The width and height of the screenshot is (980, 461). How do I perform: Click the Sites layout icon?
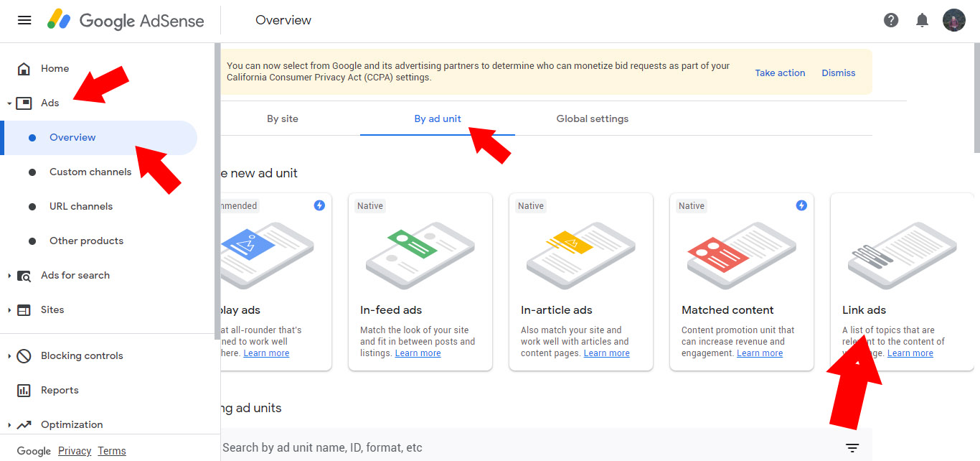point(24,310)
